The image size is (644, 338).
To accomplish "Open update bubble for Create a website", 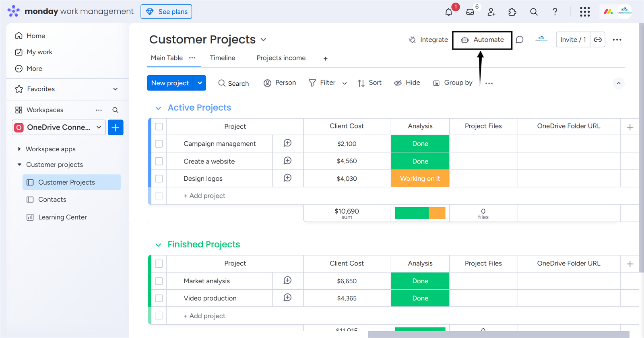I will point(287,161).
